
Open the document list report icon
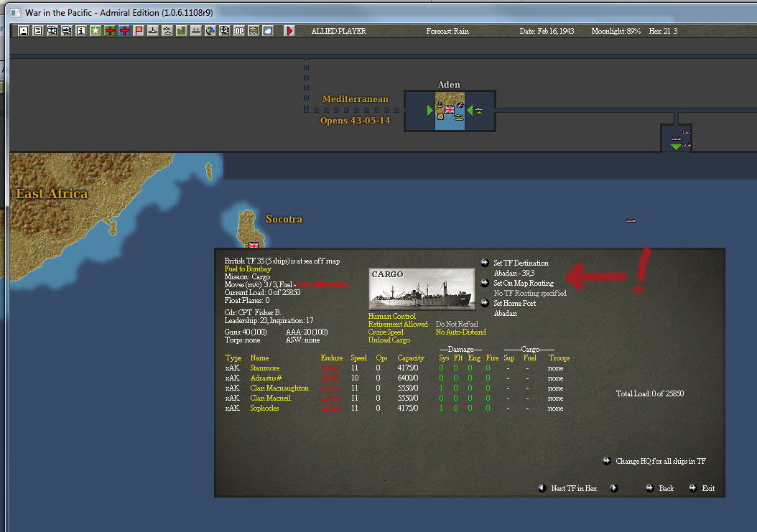pos(38,31)
